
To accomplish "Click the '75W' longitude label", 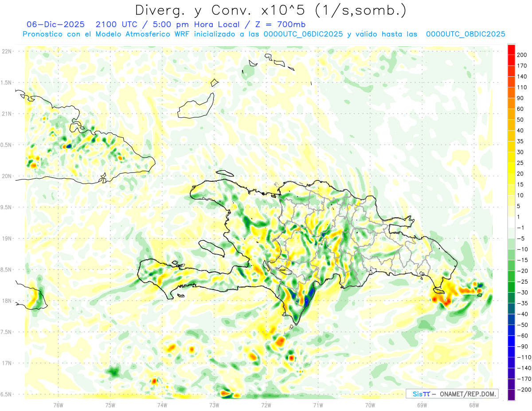I will point(110,405).
